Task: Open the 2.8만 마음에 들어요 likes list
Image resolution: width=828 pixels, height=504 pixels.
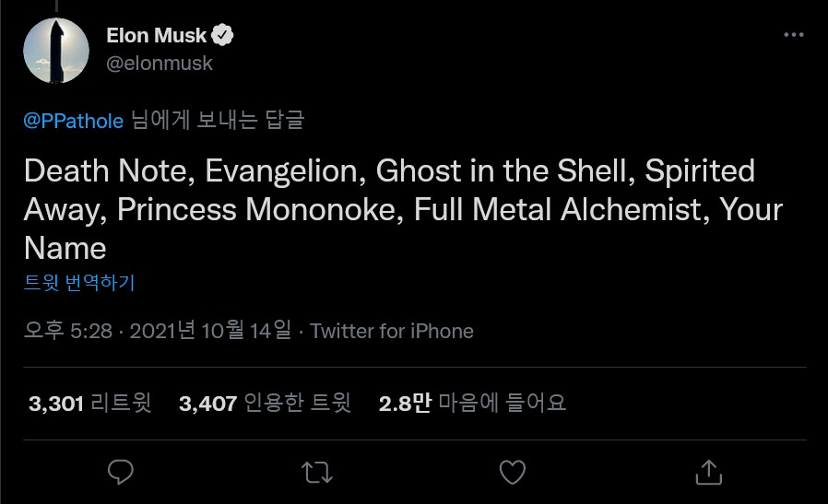Action: click(x=472, y=403)
